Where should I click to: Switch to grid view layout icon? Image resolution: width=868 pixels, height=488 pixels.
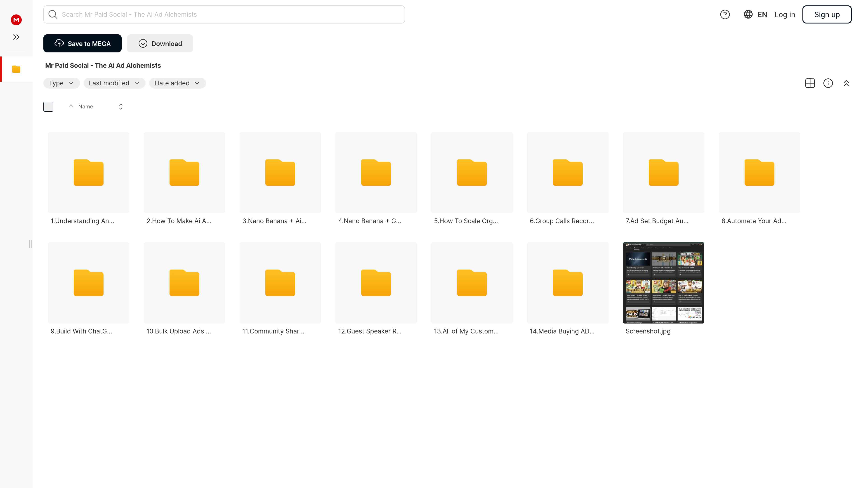pos(810,83)
